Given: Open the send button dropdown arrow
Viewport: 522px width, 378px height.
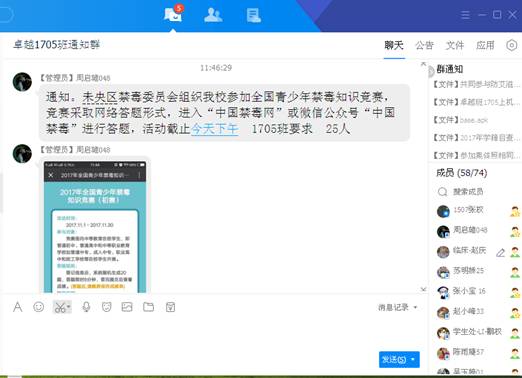Looking at the screenshot, I should click(x=413, y=359).
